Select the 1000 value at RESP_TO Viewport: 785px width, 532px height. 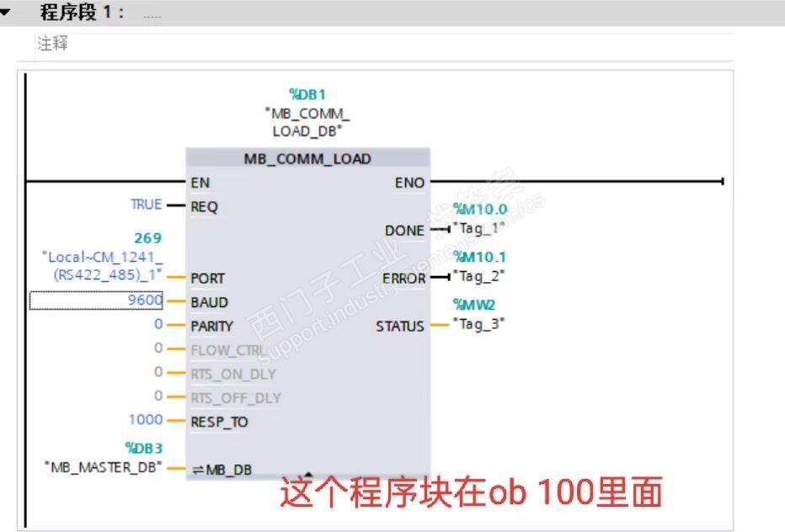click(146, 419)
